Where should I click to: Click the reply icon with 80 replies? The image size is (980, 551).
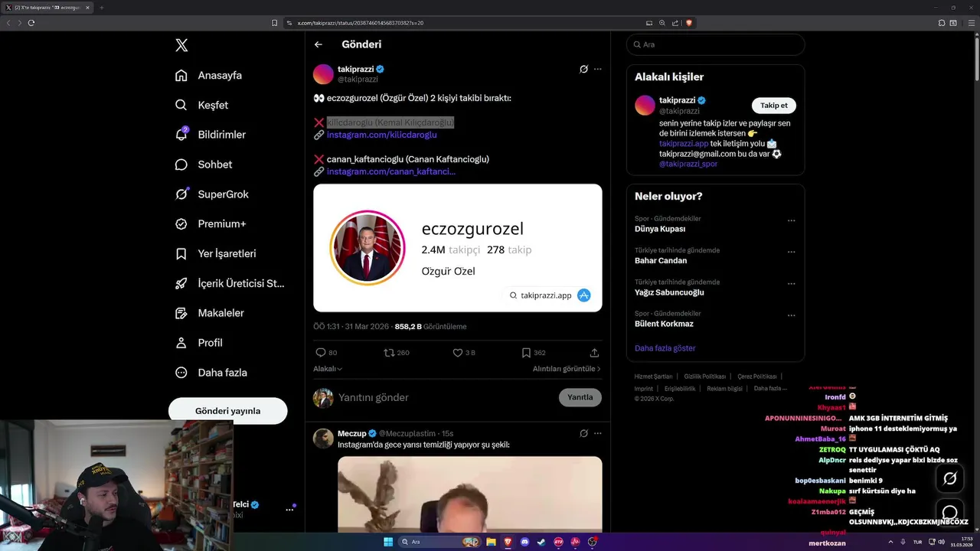coord(321,353)
